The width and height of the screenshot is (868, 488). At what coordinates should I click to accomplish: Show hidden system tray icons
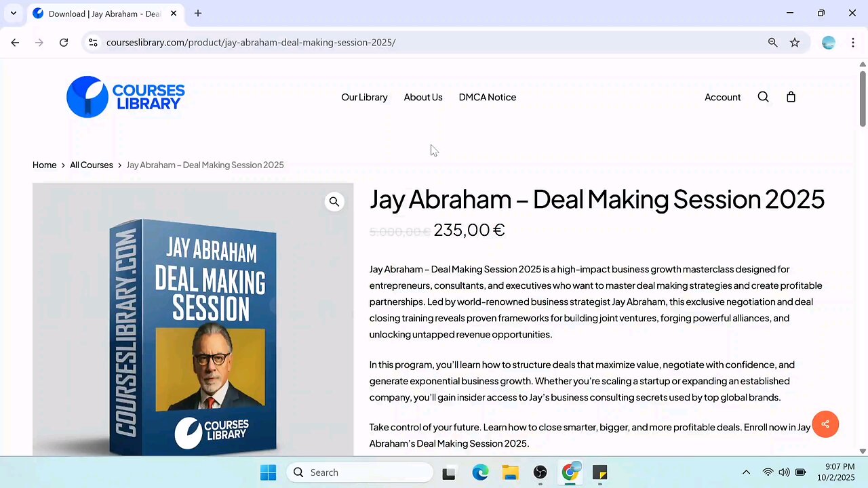pyautogui.click(x=746, y=472)
